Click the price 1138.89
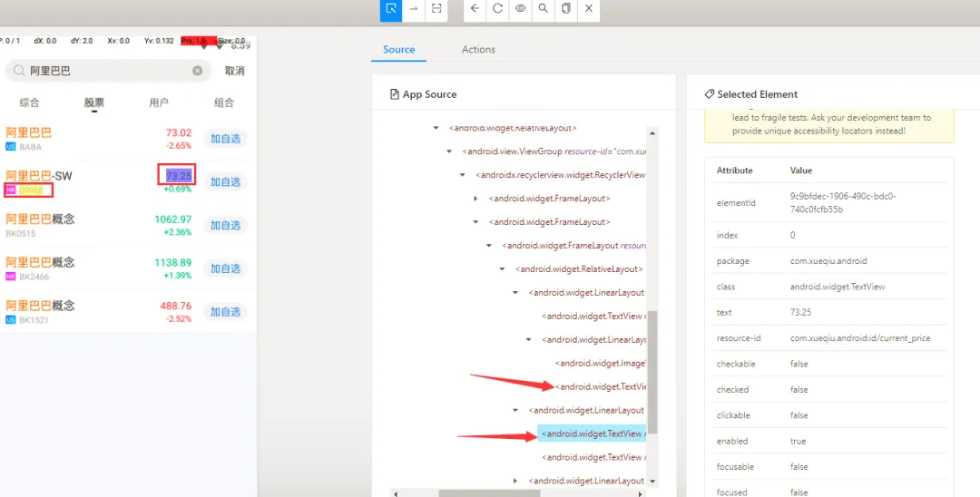This screenshot has height=497, width=980. coord(173,263)
